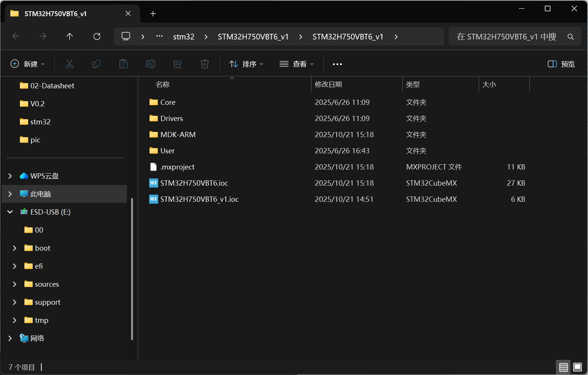
Task: Click the 网络 network icon
Action: [24, 338]
